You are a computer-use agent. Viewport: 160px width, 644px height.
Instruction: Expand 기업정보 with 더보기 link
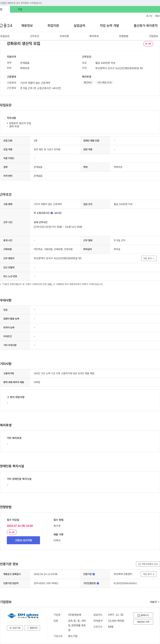click(x=154, y=602)
